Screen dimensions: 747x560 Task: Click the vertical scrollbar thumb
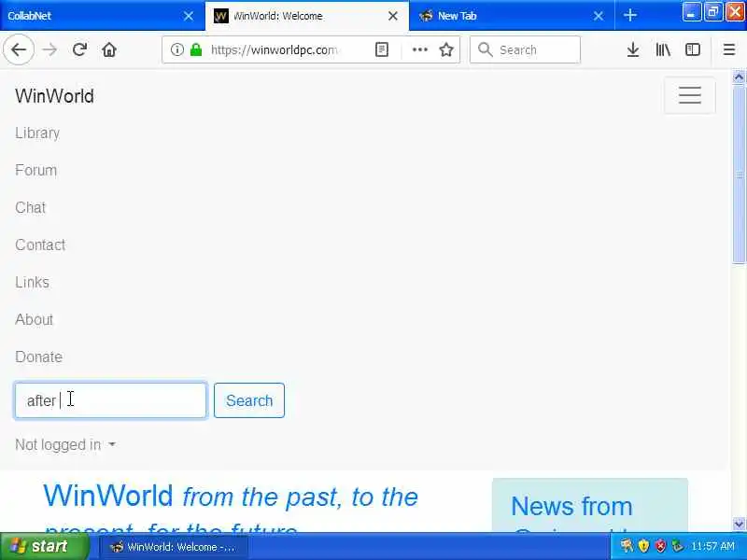click(739, 174)
